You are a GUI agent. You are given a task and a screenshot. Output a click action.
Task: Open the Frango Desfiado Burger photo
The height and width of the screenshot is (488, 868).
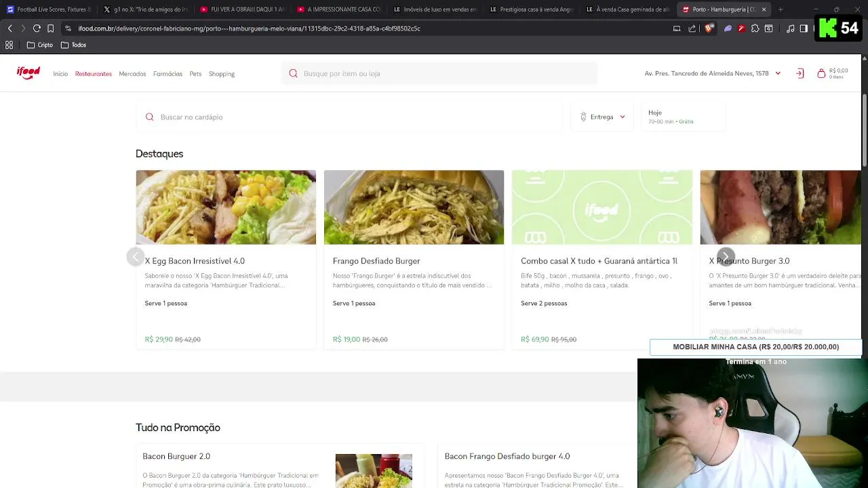pos(414,207)
